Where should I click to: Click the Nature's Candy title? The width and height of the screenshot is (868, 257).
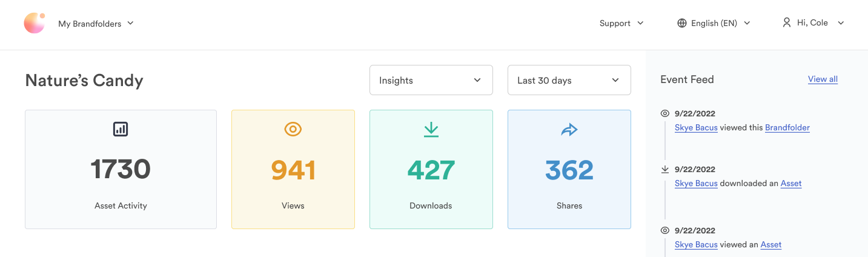pos(84,81)
